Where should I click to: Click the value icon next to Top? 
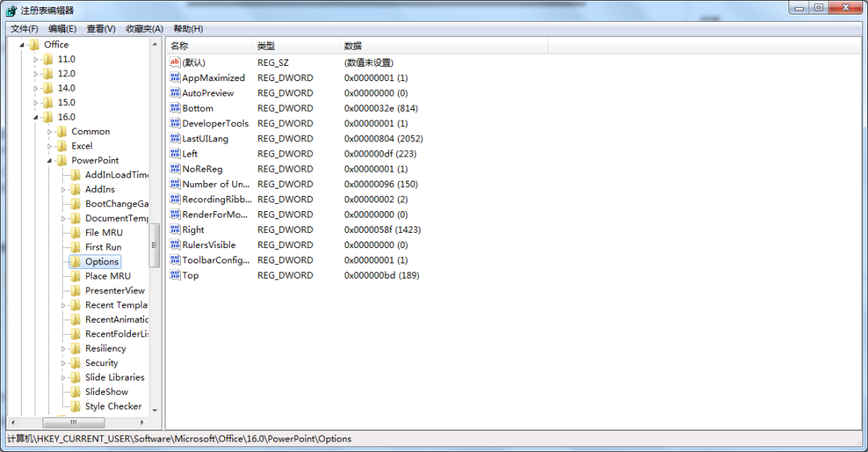click(x=175, y=275)
